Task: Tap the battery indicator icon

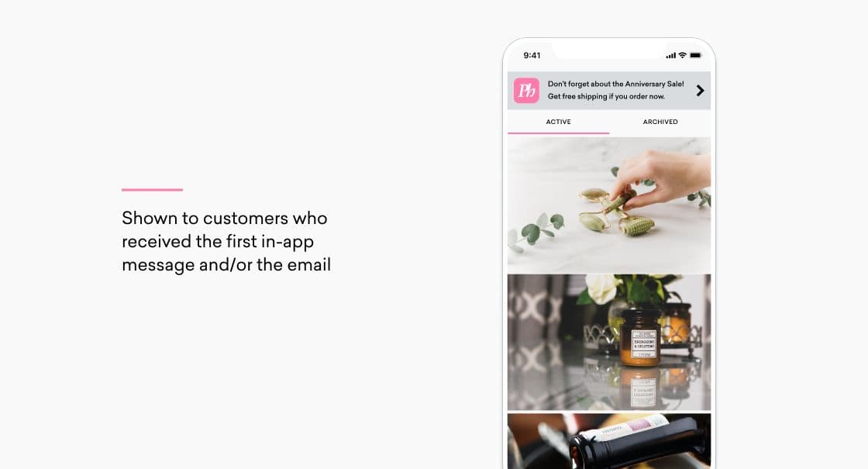Action: pos(696,55)
